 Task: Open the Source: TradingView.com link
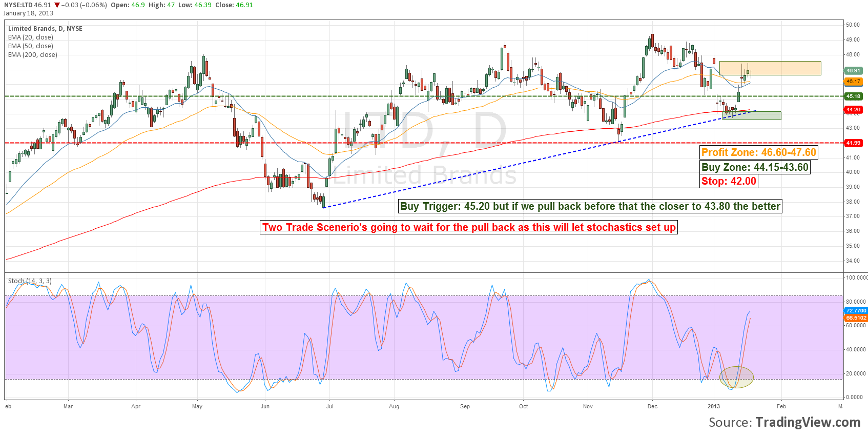click(784, 422)
